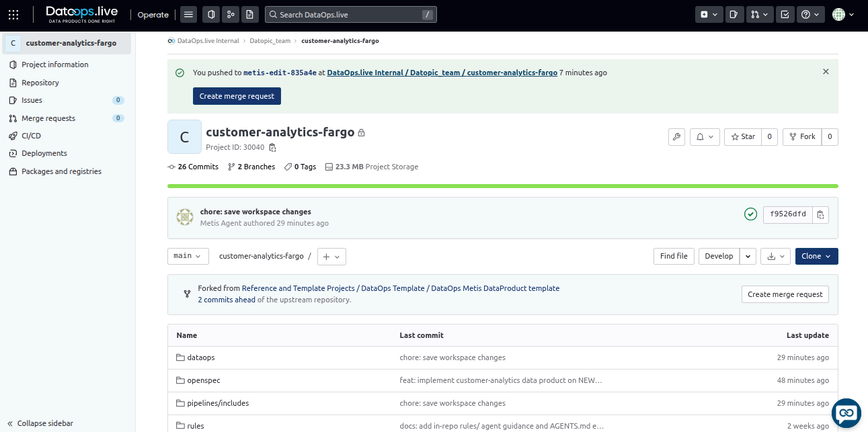Image resolution: width=868 pixels, height=432 pixels.
Task: Dismiss the push notification banner
Action: point(826,71)
